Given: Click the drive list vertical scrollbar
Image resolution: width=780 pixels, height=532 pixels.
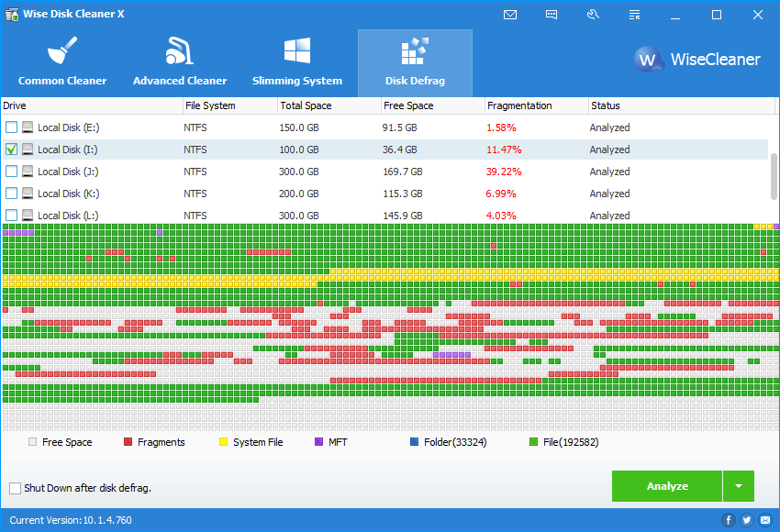Looking at the screenshot, I should click(774, 176).
